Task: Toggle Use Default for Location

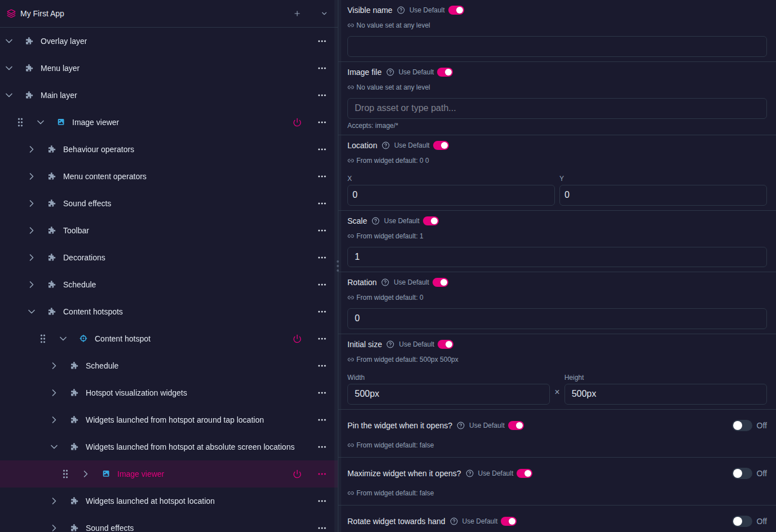Action: (x=441, y=145)
